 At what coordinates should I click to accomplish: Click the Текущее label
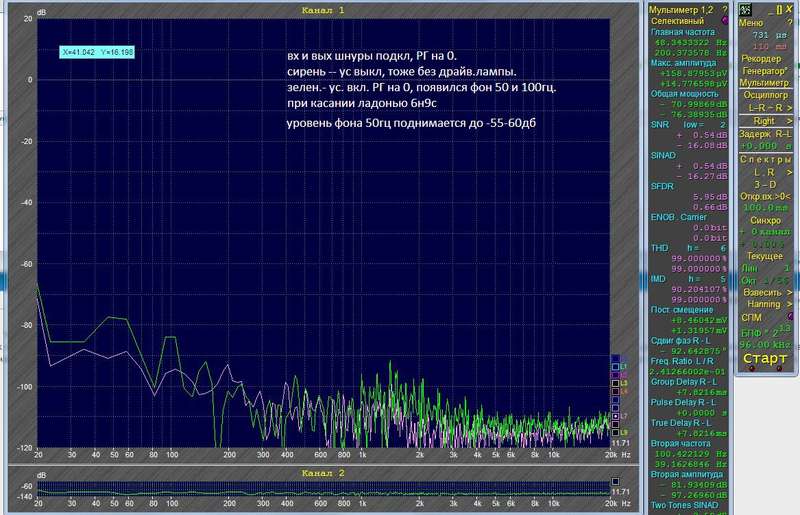[764, 256]
